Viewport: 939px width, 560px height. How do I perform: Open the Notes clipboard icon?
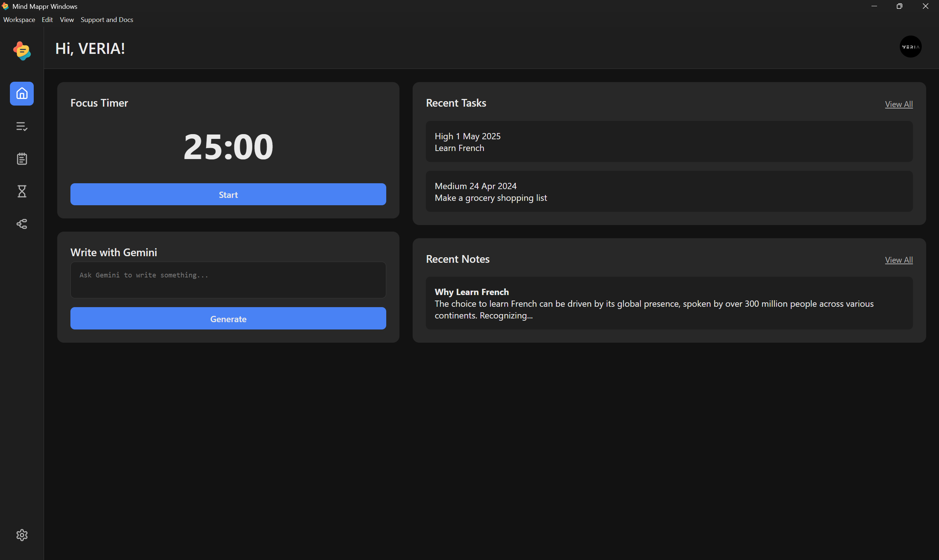pos(22,158)
